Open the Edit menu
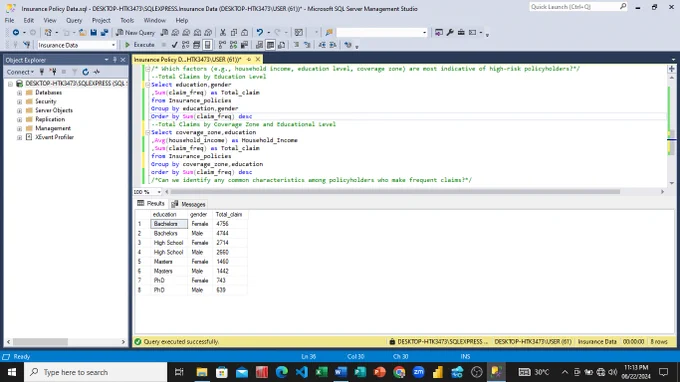Viewport: 680px width, 382px height. point(29,20)
